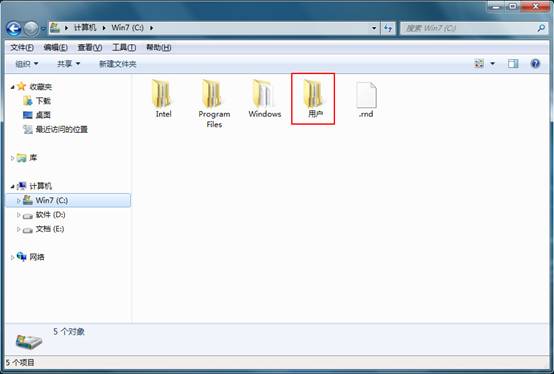Open 下载 in the favorites list
Image resolution: width=554 pixels, height=374 pixels.
click(43, 101)
